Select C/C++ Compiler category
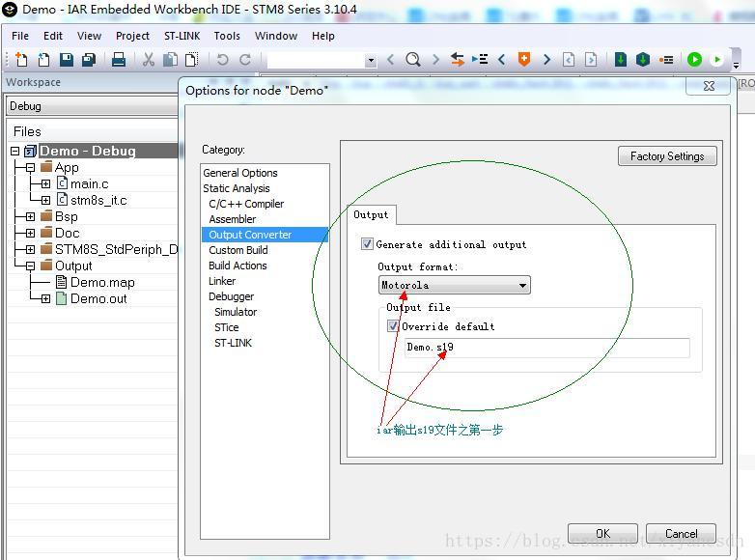 pos(246,204)
